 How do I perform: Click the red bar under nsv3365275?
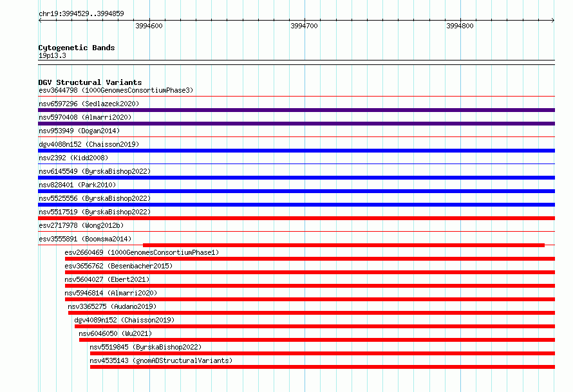(312, 313)
